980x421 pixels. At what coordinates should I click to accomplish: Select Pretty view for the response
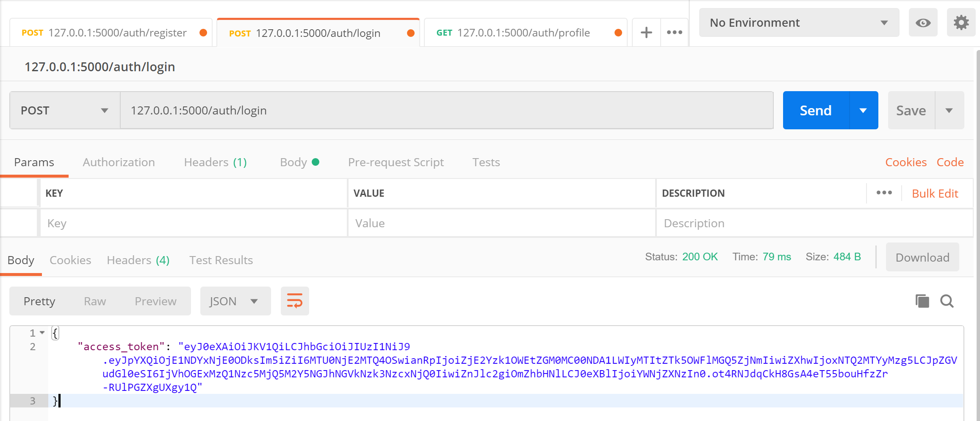(x=39, y=301)
